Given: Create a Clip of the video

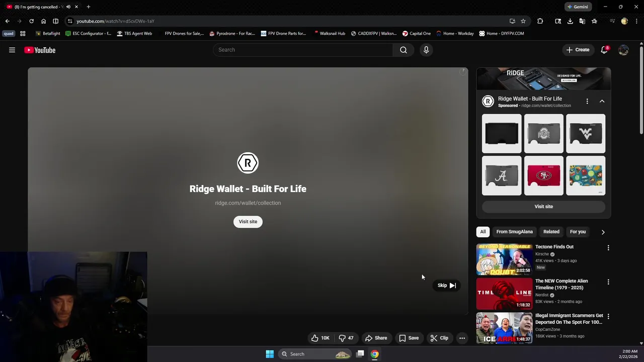Looking at the screenshot, I should (x=439, y=338).
